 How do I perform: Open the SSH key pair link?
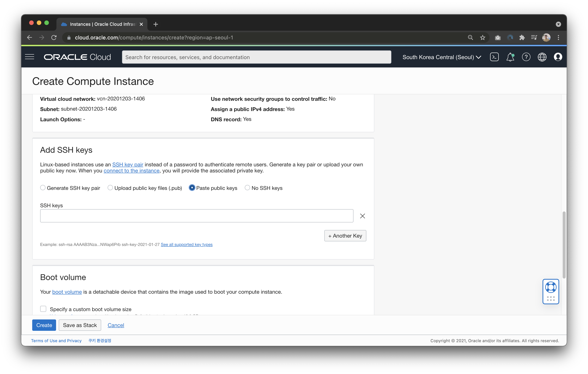pyautogui.click(x=128, y=164)
